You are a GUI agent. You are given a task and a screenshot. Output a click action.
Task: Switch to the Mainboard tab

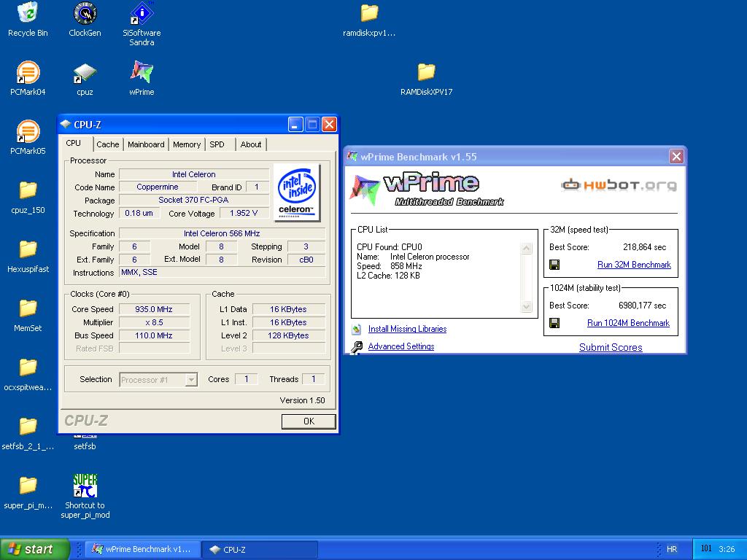pos(146,144)
